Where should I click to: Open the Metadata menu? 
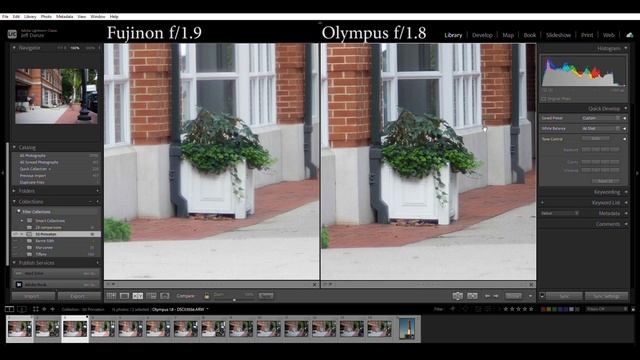click(x=64, y=17)
